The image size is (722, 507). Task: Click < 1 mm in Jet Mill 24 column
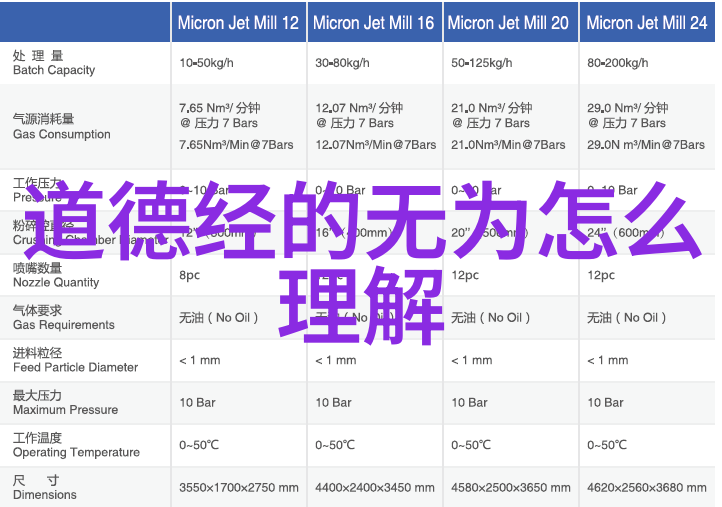click(x=608, y=360)
